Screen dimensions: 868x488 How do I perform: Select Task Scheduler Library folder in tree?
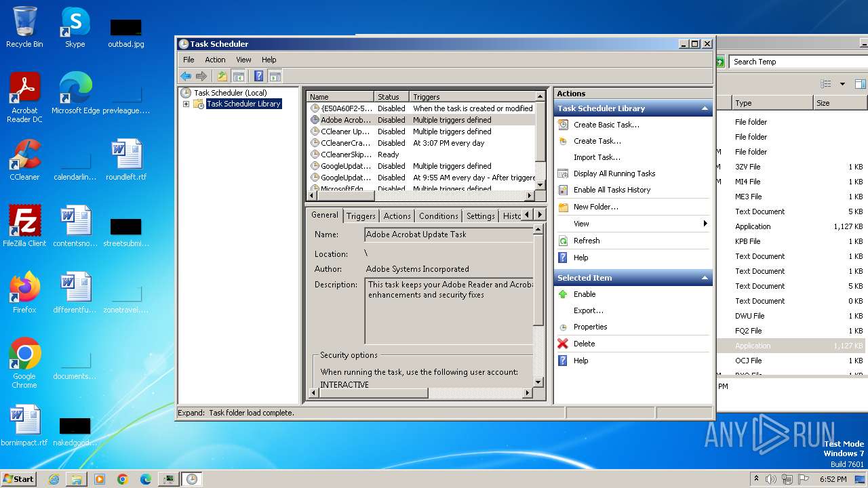pos(243,104)
